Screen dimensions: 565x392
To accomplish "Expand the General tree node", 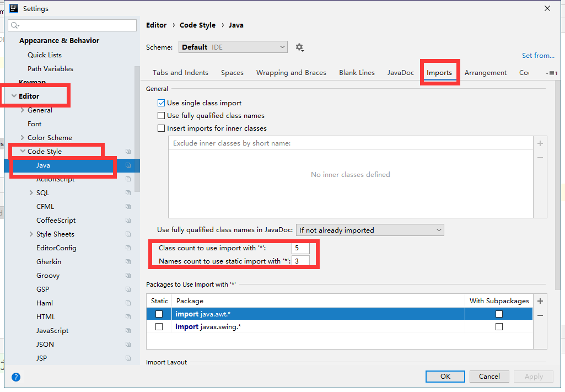I will pyautogui.click(x=23, y=110).
